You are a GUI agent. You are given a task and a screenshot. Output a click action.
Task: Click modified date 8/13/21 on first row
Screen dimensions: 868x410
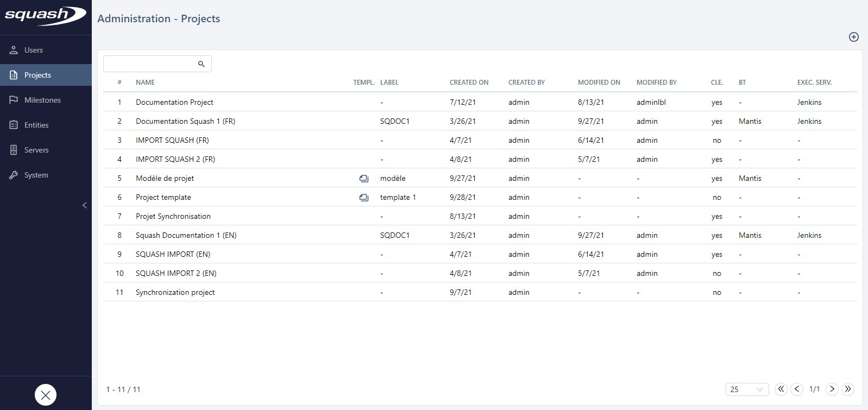pyautogui.click(x=591, y=102)
